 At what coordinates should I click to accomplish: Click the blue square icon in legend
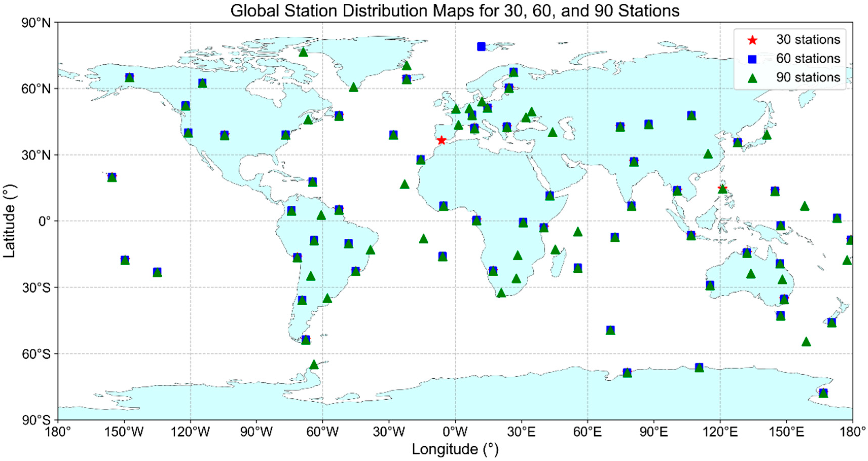752,59
